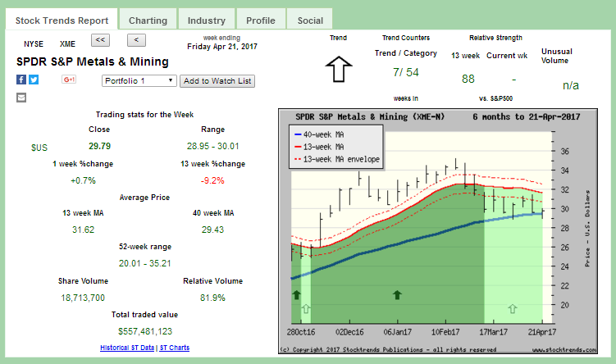
Task: Click the trend counter 7/ 54
Action: click(406, 72)
